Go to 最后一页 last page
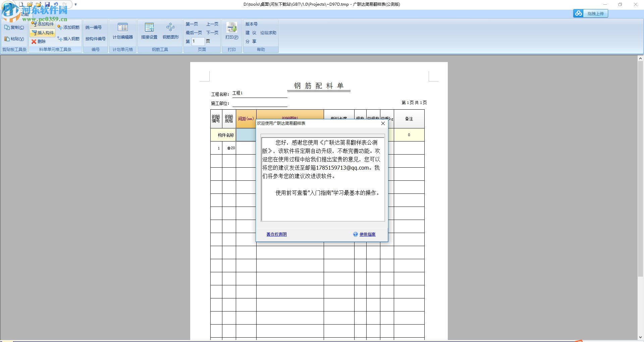This screenshot has height=342, width=644. click(x=194, y=33)
